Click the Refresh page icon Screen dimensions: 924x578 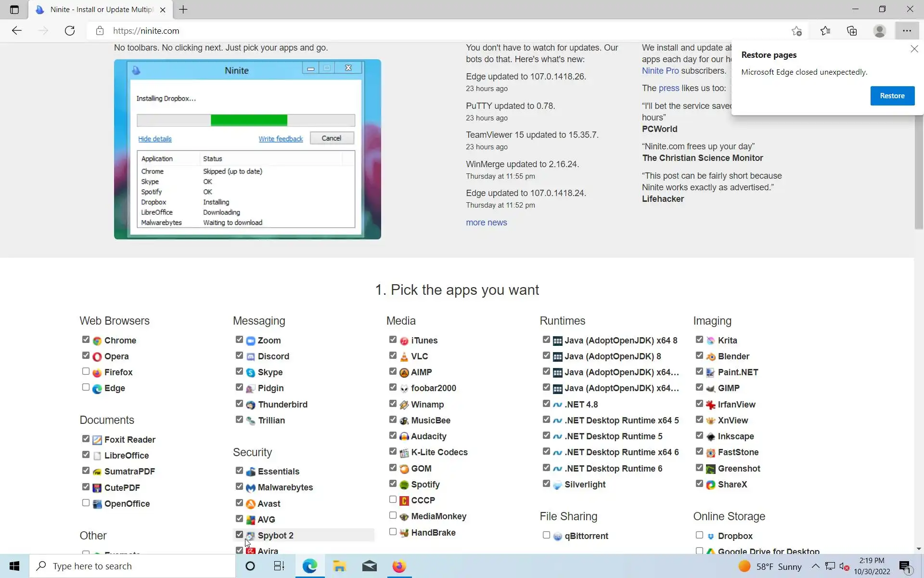pos(70,31)
